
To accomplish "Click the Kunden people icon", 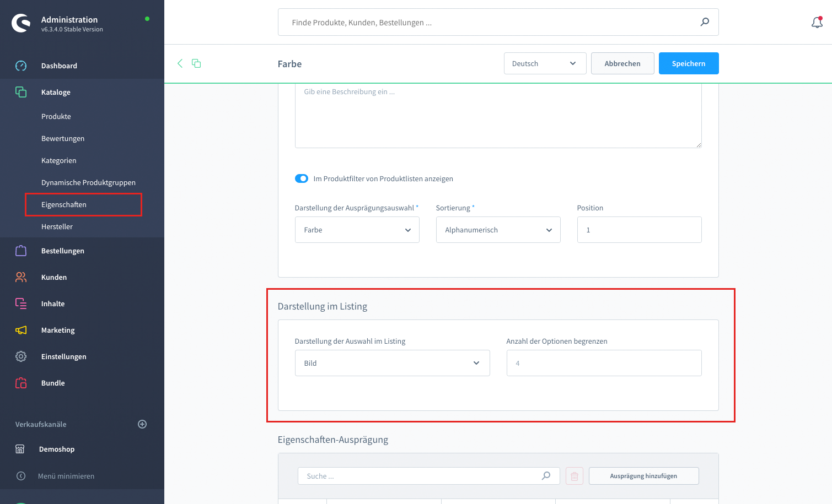I will [x=21, y=277].
